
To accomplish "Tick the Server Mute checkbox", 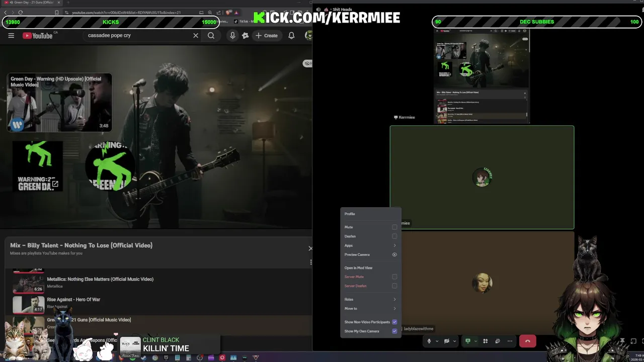I will coord(394,277).
